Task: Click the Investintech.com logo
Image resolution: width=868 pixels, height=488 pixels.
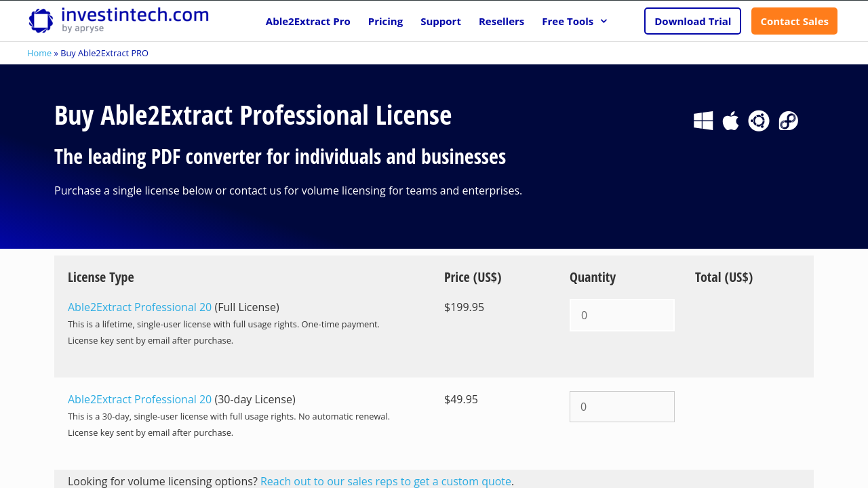Action: click(119, 20)
